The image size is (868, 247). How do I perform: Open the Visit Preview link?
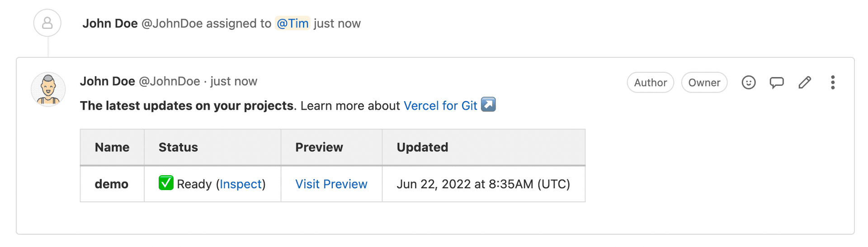point(331,184)
